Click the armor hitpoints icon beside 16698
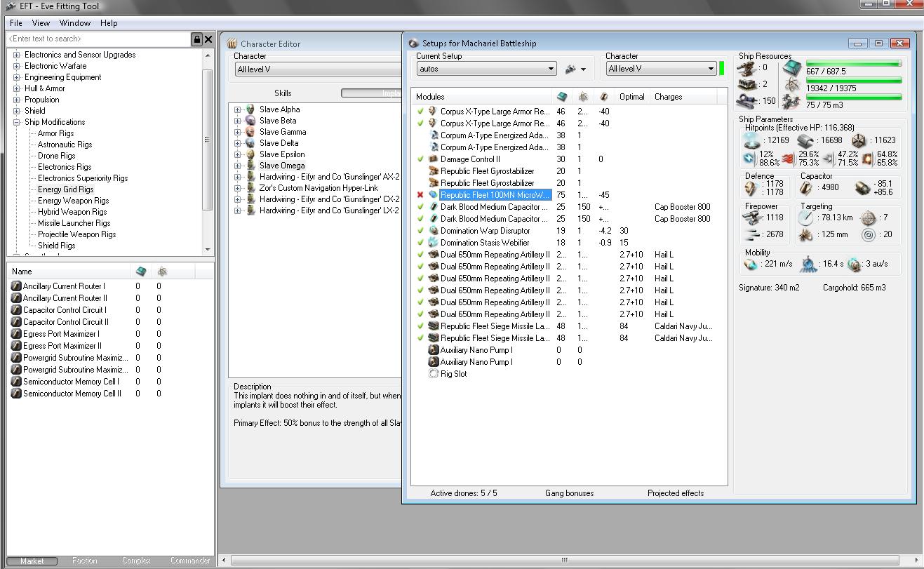924x569 pixels. click(805, 140)
